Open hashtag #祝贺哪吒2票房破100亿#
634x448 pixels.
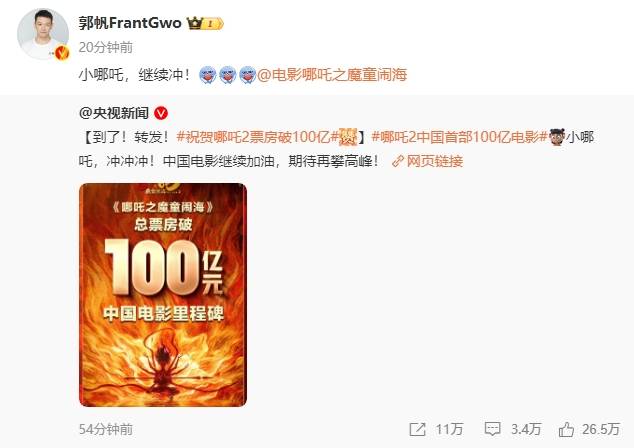click(x=258, y=137)
